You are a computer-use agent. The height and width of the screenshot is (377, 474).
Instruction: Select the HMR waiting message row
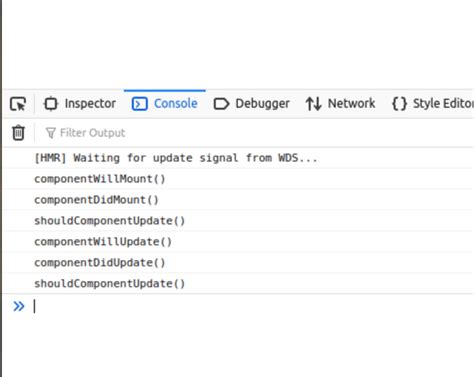coord(238,158)
